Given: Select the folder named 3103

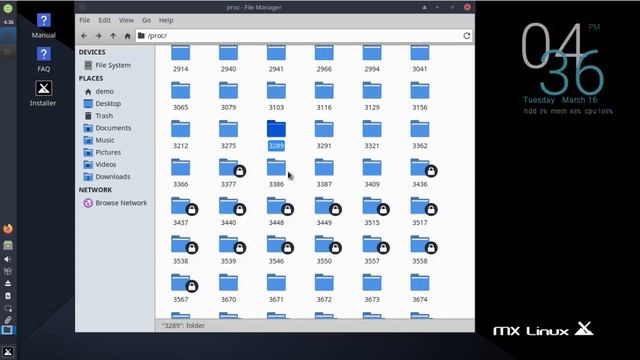Looking at the screenshot, I should click(276, 96).
